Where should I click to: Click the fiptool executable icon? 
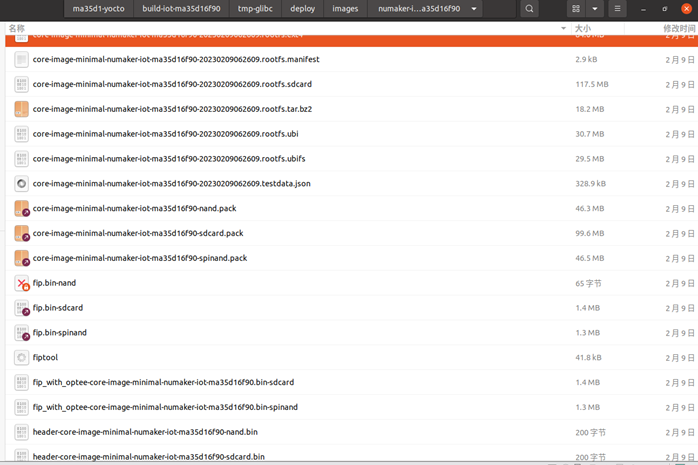tap(22, 357)
